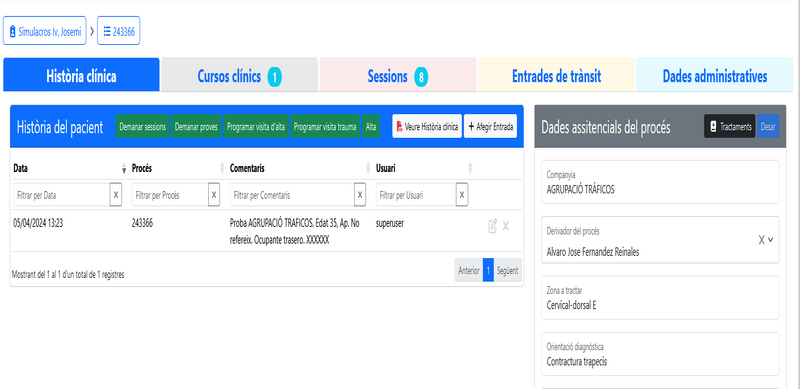
Task: Open the process breadcrumb 243366
Action: click(x=119, y=31)
